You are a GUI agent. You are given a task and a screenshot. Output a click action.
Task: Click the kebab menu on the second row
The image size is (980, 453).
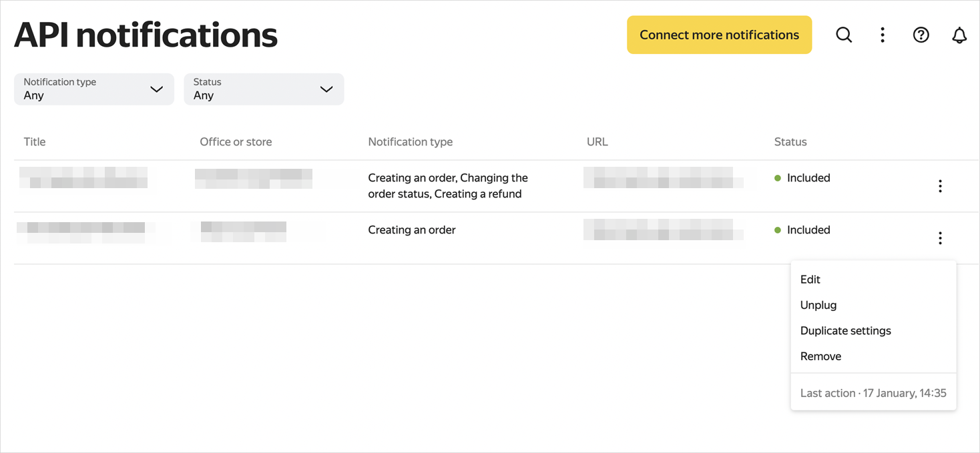[940, 238]
